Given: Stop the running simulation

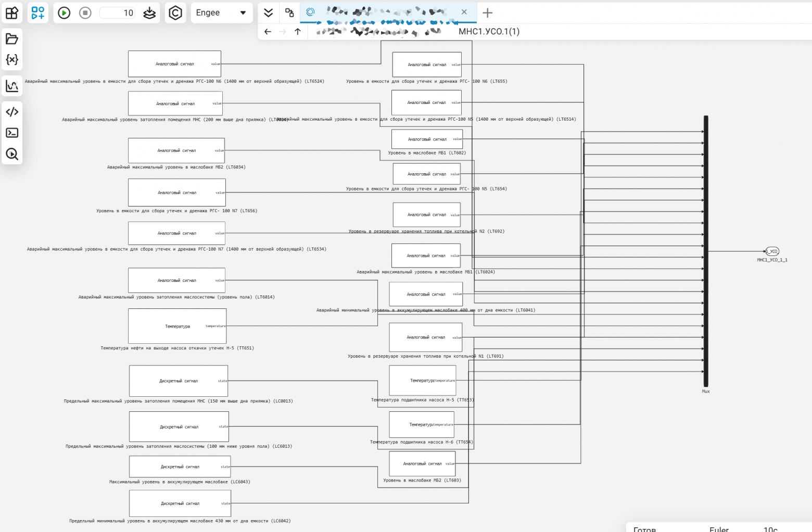Looking at the screenshot, I should point(85,13).
